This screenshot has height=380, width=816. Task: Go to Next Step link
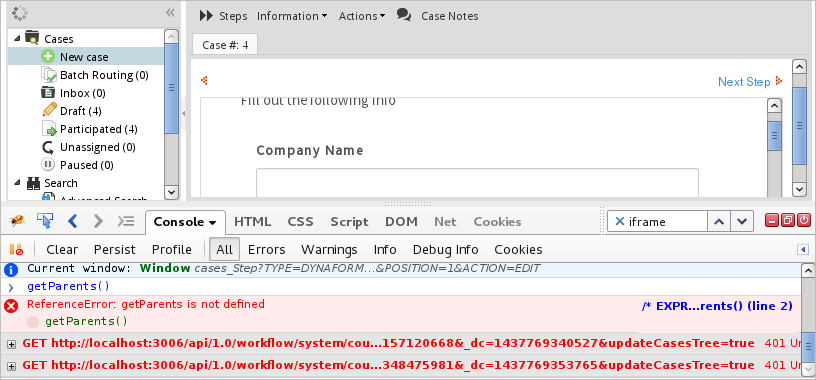(x=744, y=82)
